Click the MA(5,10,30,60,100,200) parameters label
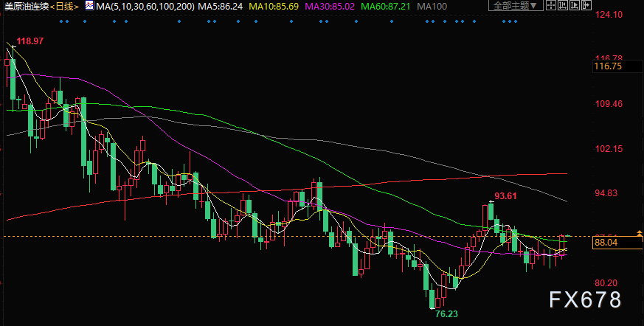644x326 pixels. (144, 6)
